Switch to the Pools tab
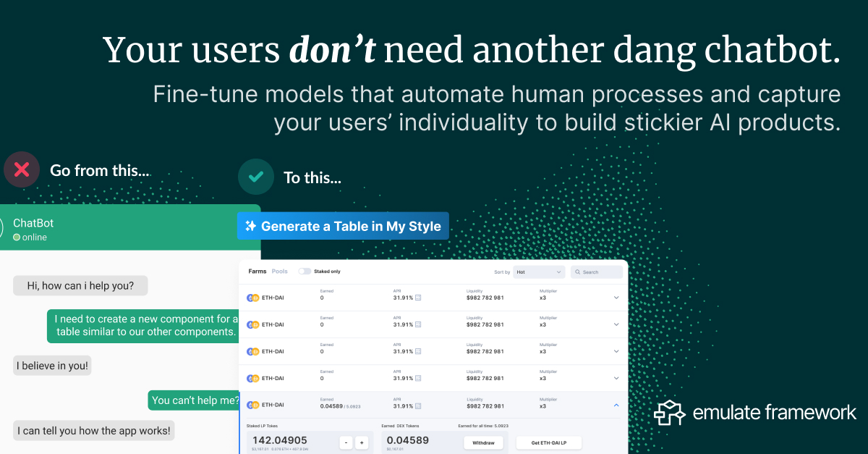Image resolution: width=868 pixels, height=454 pixels. pyautogui.click(x=280, y=272)
